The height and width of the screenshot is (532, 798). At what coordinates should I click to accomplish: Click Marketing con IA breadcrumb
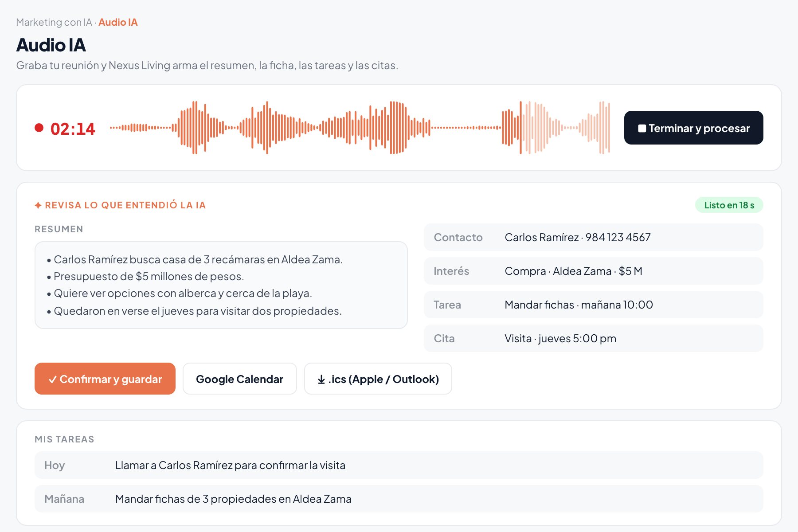(54, 22)
